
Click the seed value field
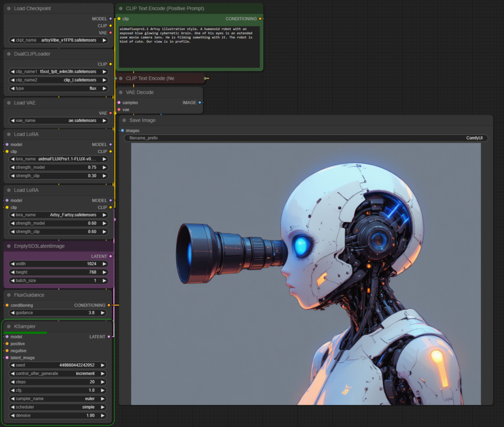(x=58, y=366)
